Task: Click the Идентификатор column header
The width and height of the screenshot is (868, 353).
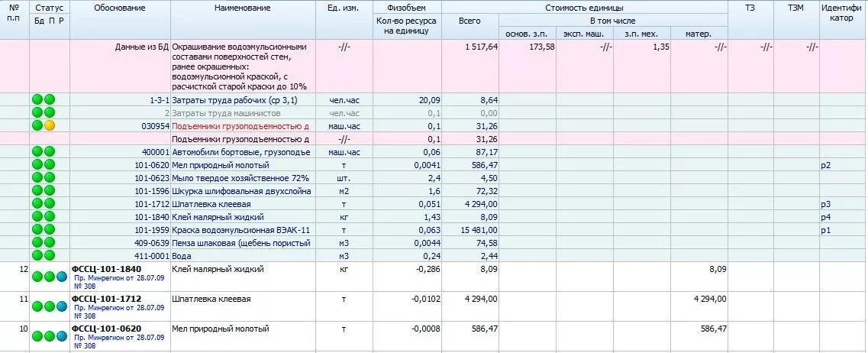Action: (843, 13)
